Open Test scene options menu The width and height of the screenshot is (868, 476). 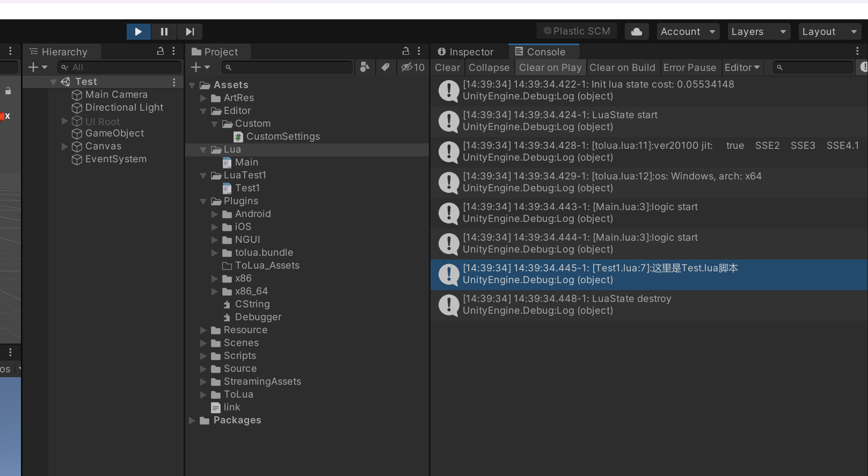tap(174, 82)
